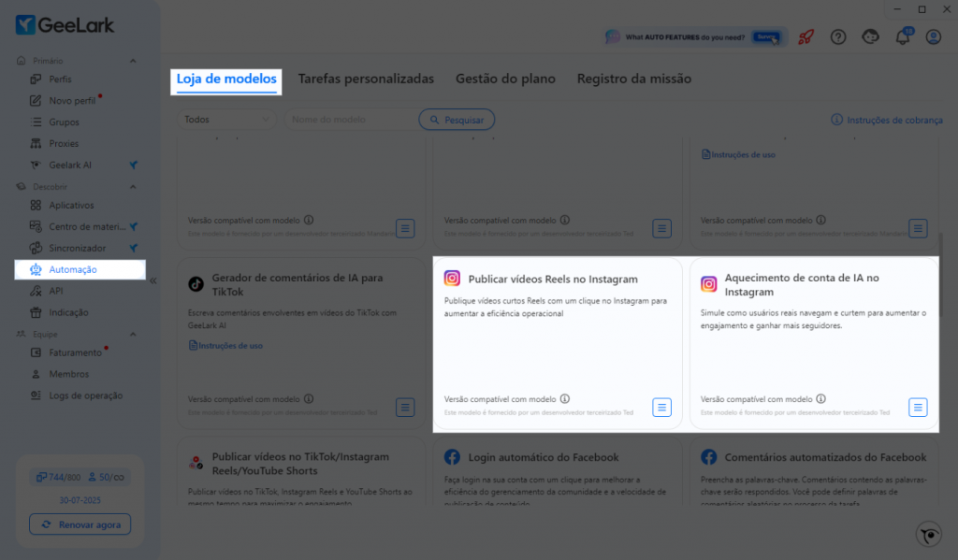This screenshot has width=958, height=560.
Task: Open the Todos filter dropdown
Action: click(226, 120)
